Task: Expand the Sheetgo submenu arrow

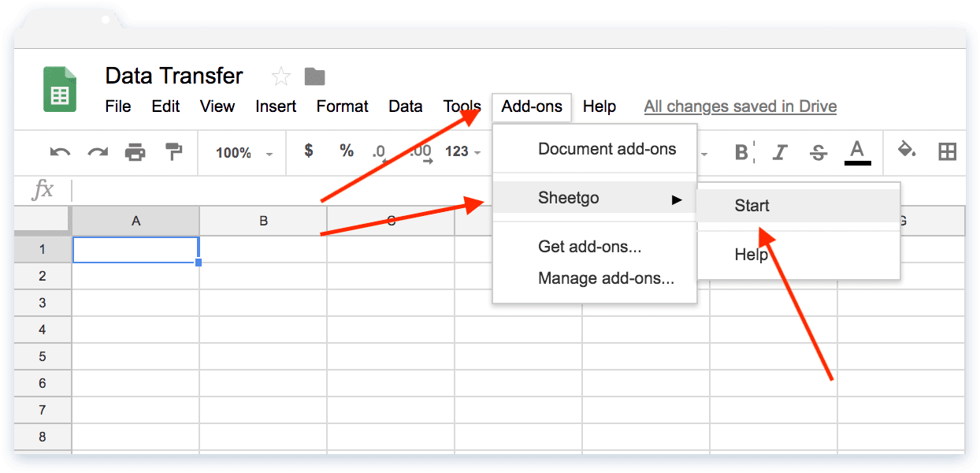Action: 677,199
